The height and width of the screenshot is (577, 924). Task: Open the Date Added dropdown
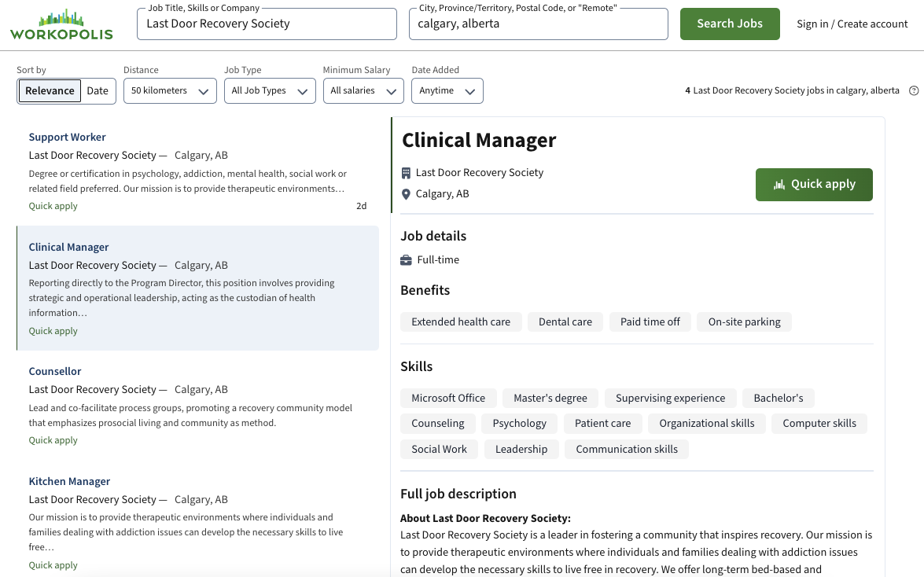[x=447, y=90]
